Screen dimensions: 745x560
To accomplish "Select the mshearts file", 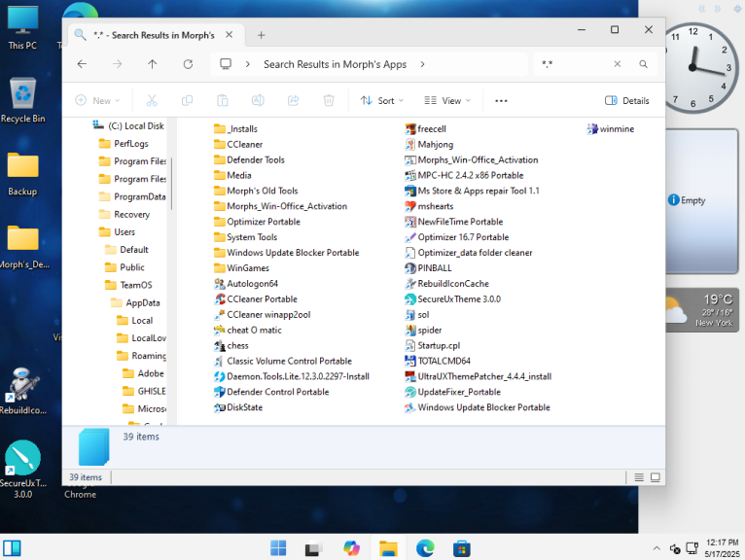I will click(429, 206).
